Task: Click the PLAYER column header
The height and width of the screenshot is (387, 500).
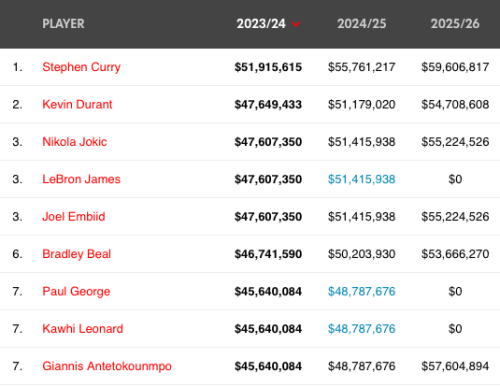Action: pyautogui.click(x=63, y=24)
